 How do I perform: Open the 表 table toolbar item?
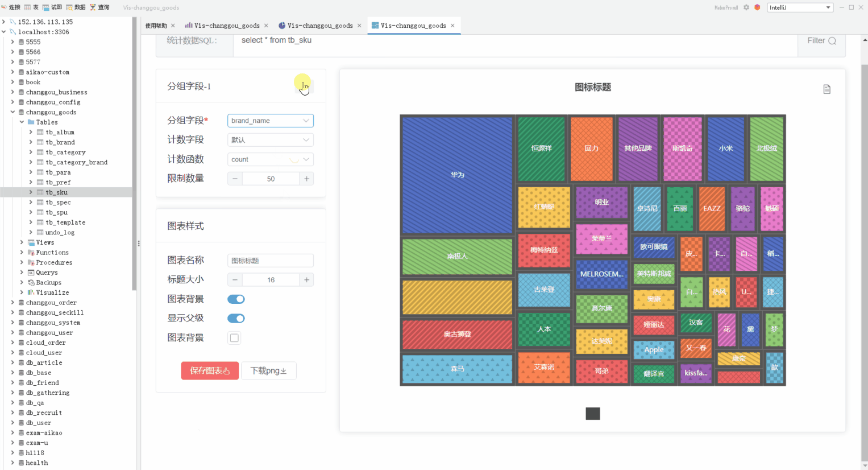31,7
